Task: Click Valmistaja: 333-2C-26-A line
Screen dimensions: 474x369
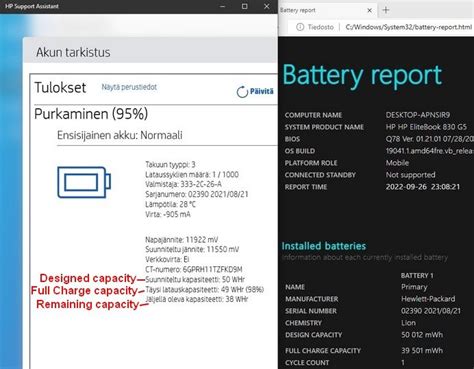Action: 183,184
